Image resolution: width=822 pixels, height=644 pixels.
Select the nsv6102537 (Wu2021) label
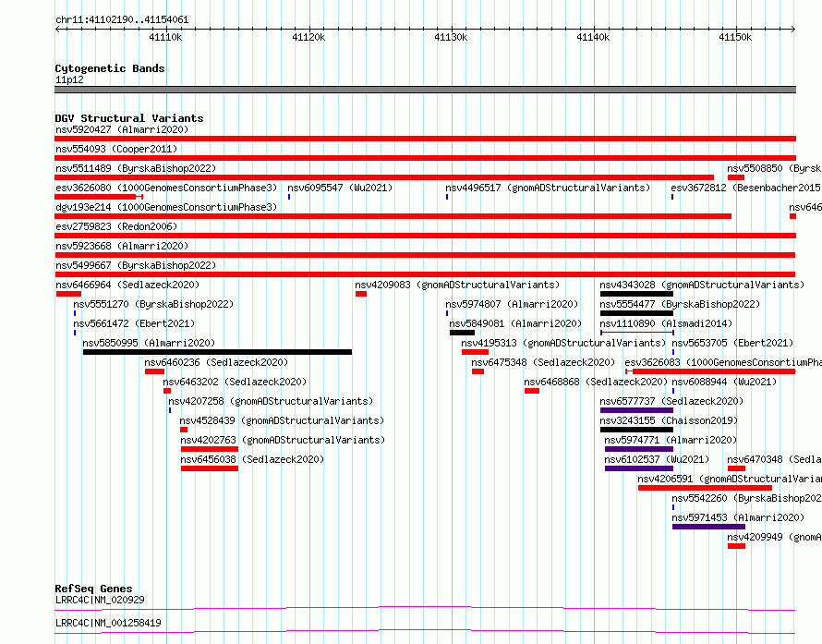point(657,459)
